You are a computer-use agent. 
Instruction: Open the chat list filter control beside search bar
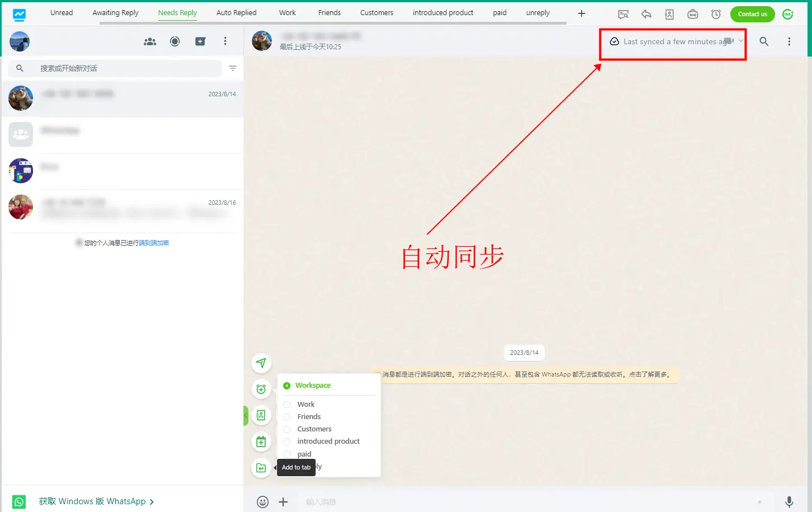pyautogui.click(x=233, y=68)
